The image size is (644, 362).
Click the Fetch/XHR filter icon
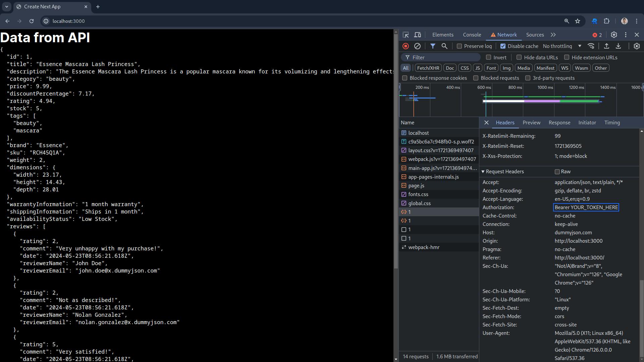point(428,68)
